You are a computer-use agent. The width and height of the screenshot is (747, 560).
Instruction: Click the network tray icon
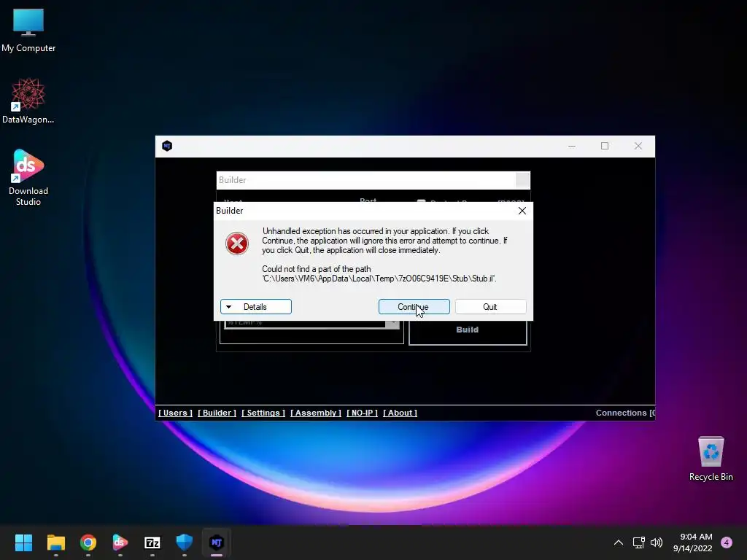click(639, 542)
